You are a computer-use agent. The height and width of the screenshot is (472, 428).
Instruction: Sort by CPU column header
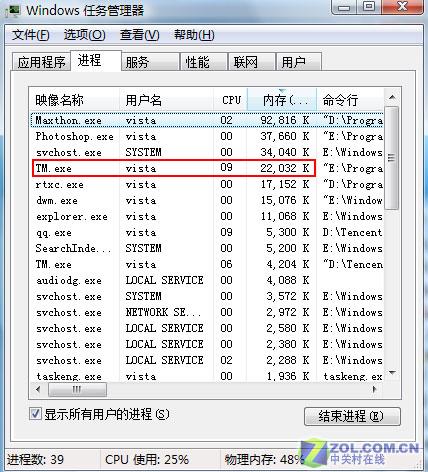click(x=231, y=100)
